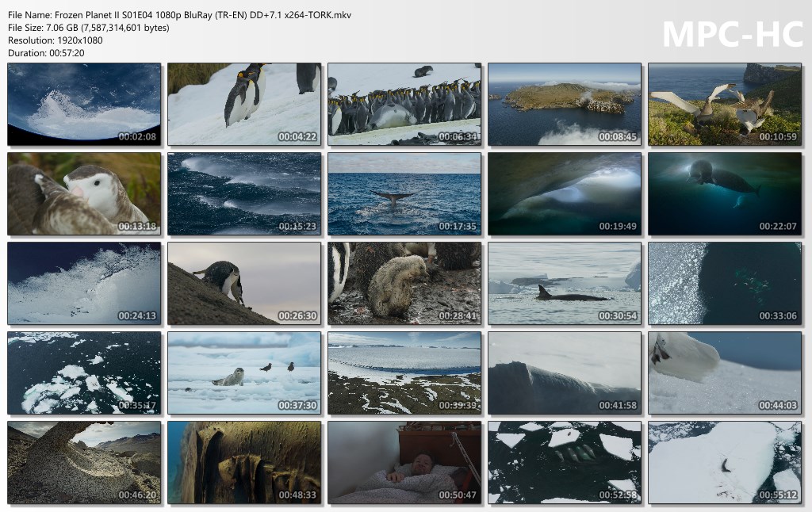Click the thumbnail stamped 00:06:34
Image resolution: width=812 pixels, height=512 pixels.
[x=404, y=104]
